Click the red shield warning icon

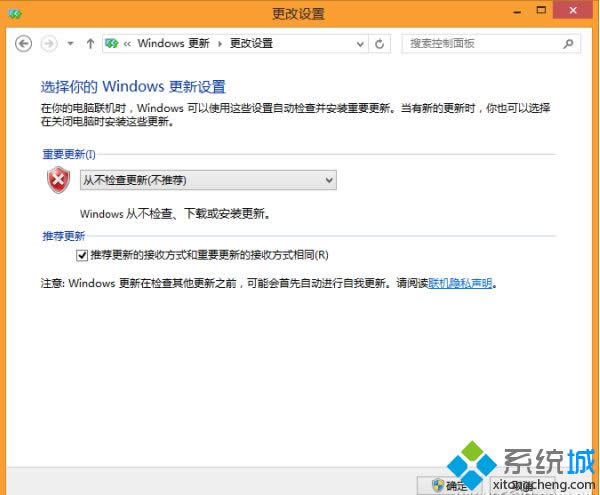[58, 180]
